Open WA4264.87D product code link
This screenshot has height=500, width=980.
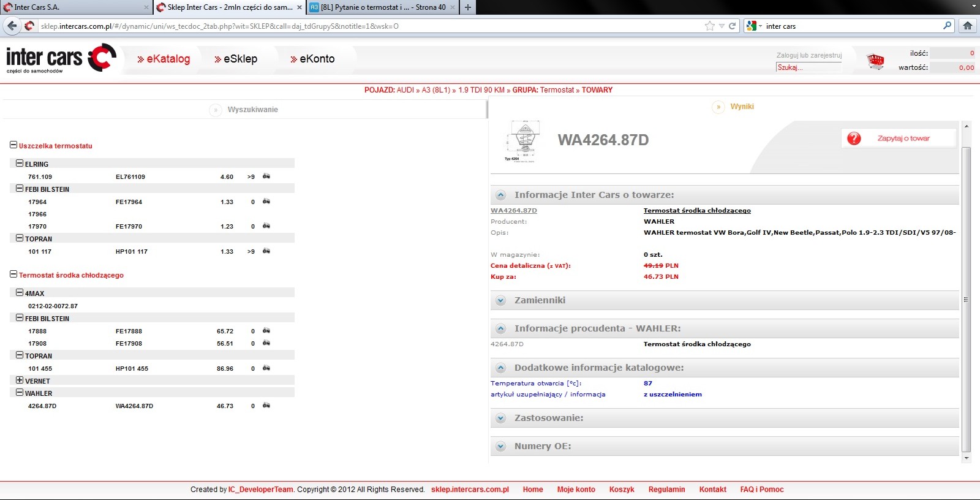coord(513,211)
